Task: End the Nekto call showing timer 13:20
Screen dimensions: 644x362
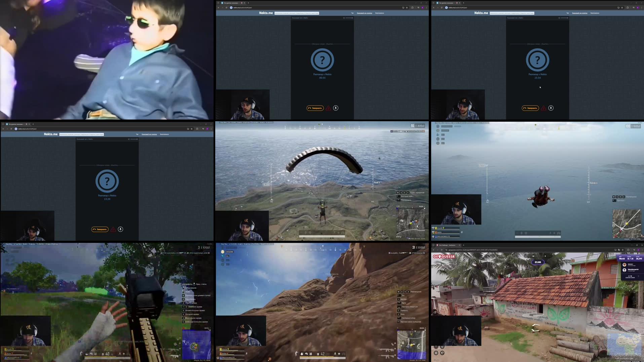Action: click(x=100, y=229)
